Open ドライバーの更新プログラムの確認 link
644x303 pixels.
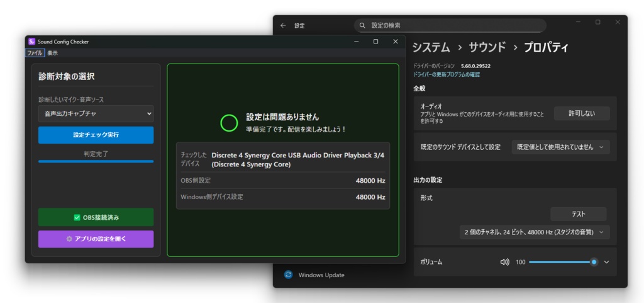pos(447,74)
